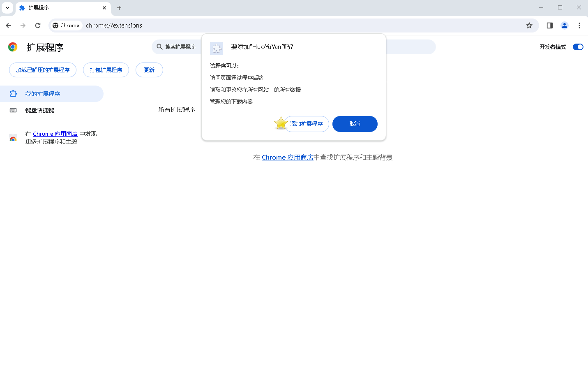Focus the 搜索扩展程序 search field
This screenshot has height=385, width=588.
click(x=294, y=47)
